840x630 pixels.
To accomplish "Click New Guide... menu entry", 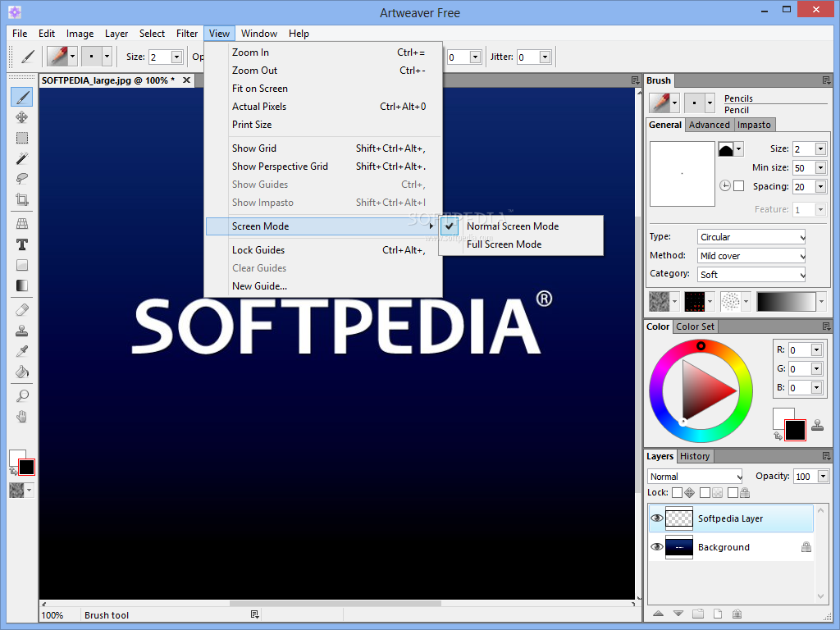I will pos(323,286).
